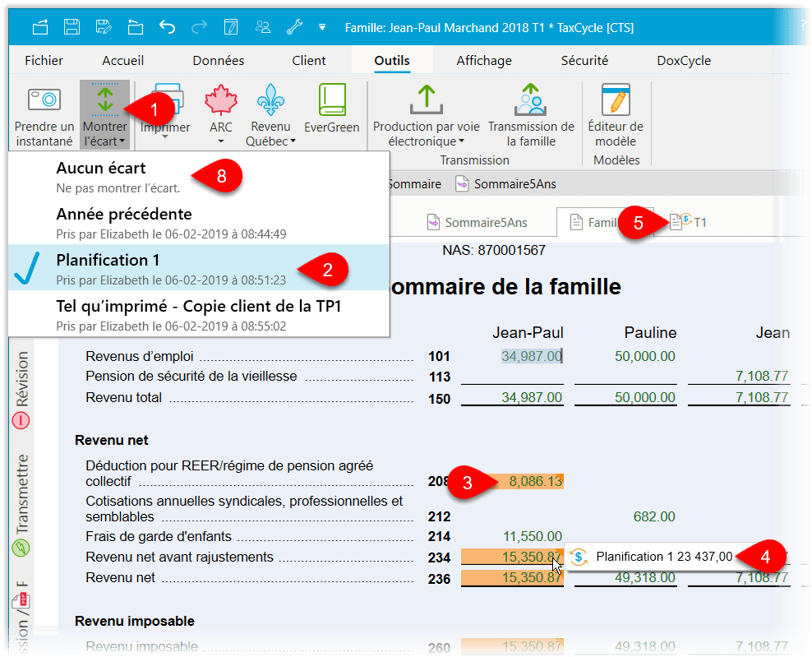The width and height of the screenshot is (812, 657).
Task: Click the Sommaire de la famille heading
Action: pyautogui.click(x=505, y=286)
